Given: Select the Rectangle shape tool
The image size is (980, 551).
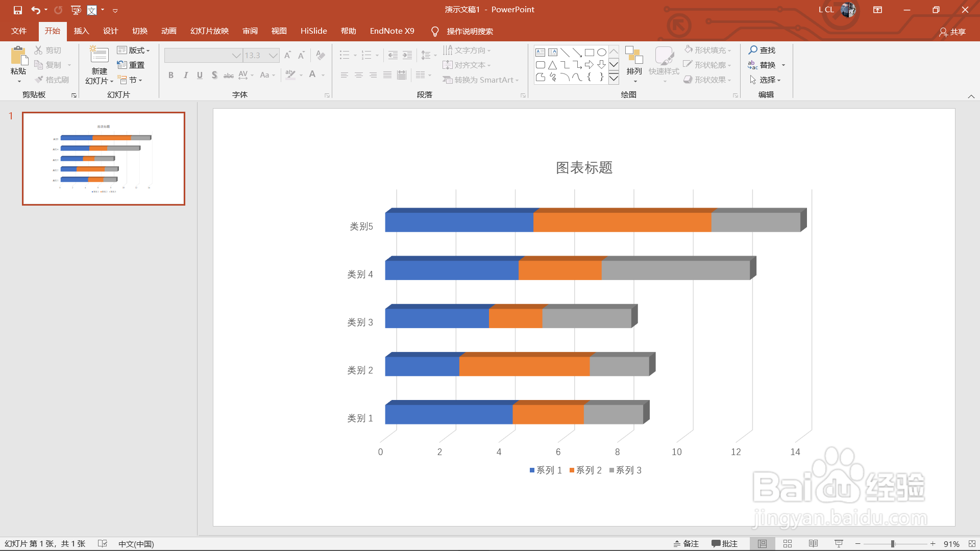Looking at the screenshot, I should [590, 52].
